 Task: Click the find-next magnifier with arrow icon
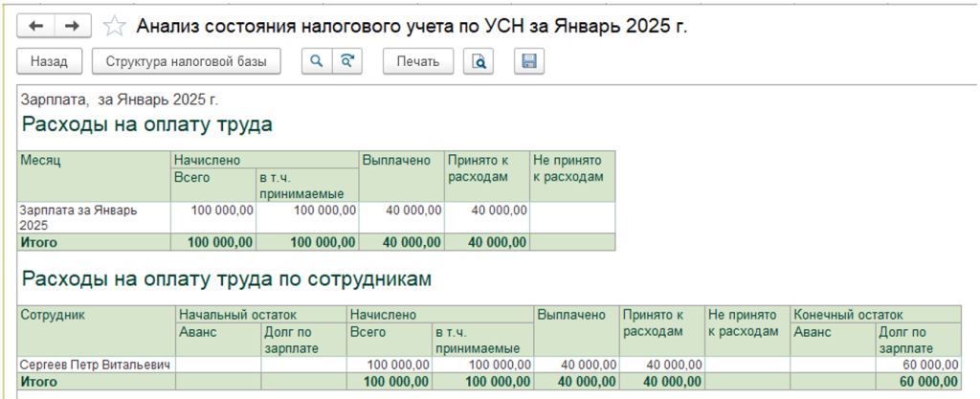click(346, 61)
